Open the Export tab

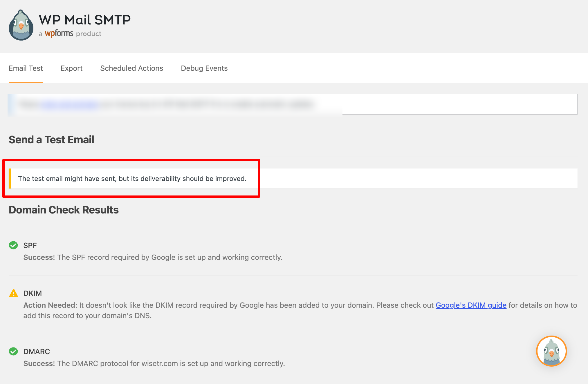coord(71,68)
